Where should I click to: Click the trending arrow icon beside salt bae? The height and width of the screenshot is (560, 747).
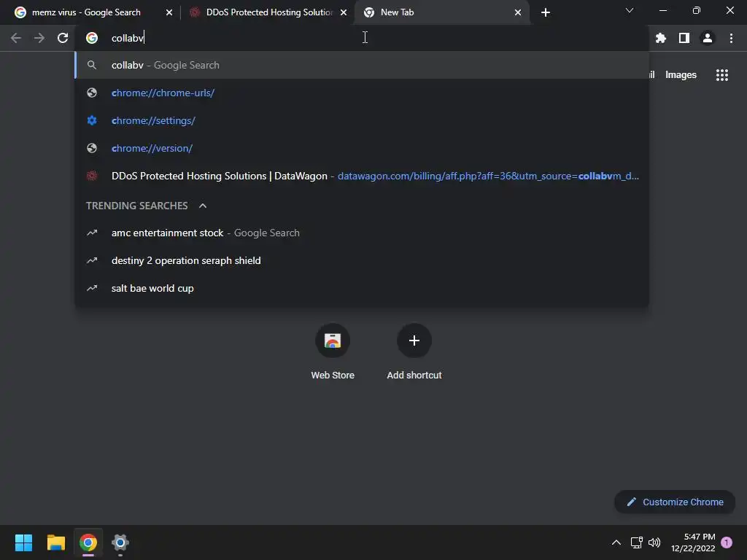coord(92,288)
